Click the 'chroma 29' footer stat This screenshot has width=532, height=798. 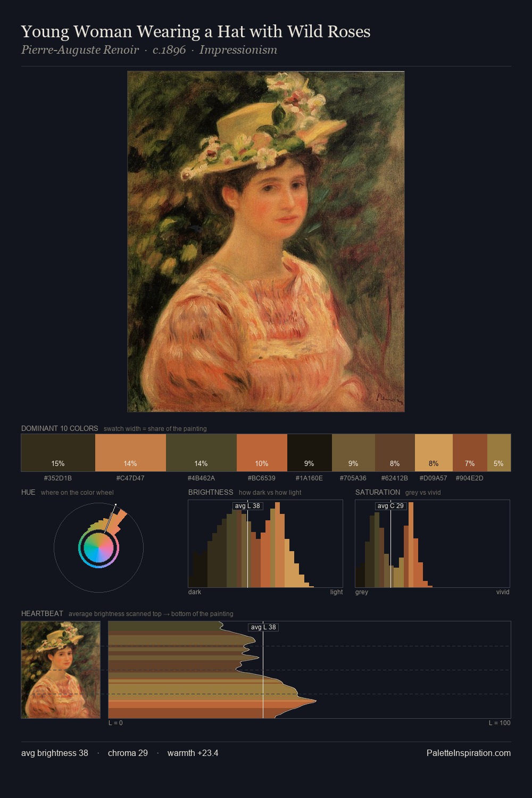click(x=128, y=753)
